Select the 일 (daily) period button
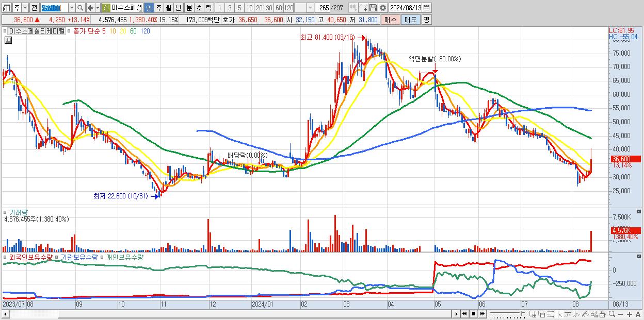The width and height of the screenshot is (644, 320). (149, 8)
